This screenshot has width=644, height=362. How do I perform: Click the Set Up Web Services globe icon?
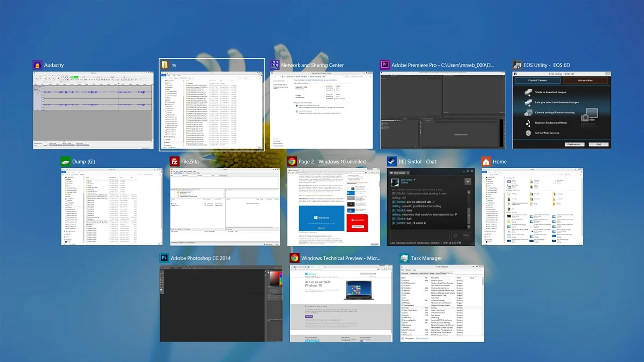[528, 133]
